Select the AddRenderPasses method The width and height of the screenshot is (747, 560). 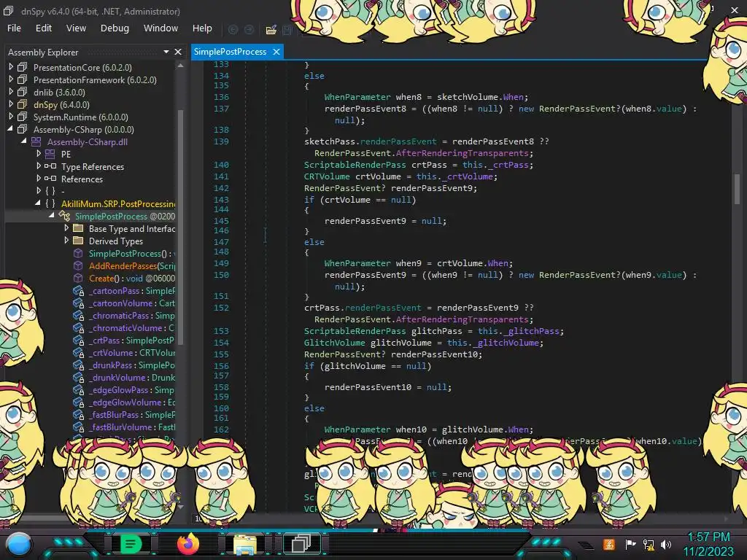(132, 265)
